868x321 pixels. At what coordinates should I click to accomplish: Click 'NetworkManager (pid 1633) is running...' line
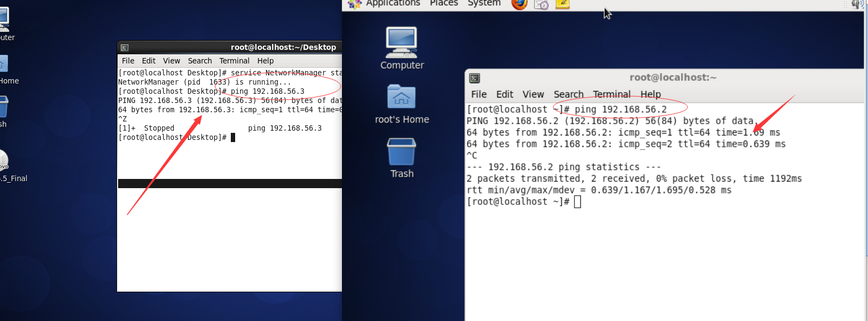click(x=204, y=82)
